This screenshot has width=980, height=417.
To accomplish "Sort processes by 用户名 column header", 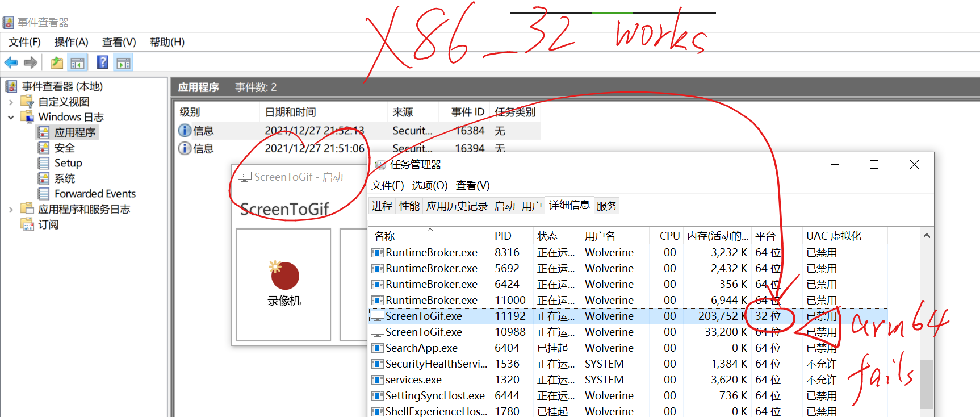I will click(615, 236).
